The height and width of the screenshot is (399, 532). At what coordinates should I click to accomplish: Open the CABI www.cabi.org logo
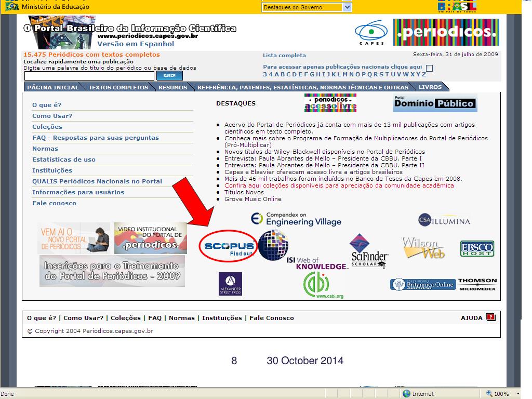click(x=323, y=286)
